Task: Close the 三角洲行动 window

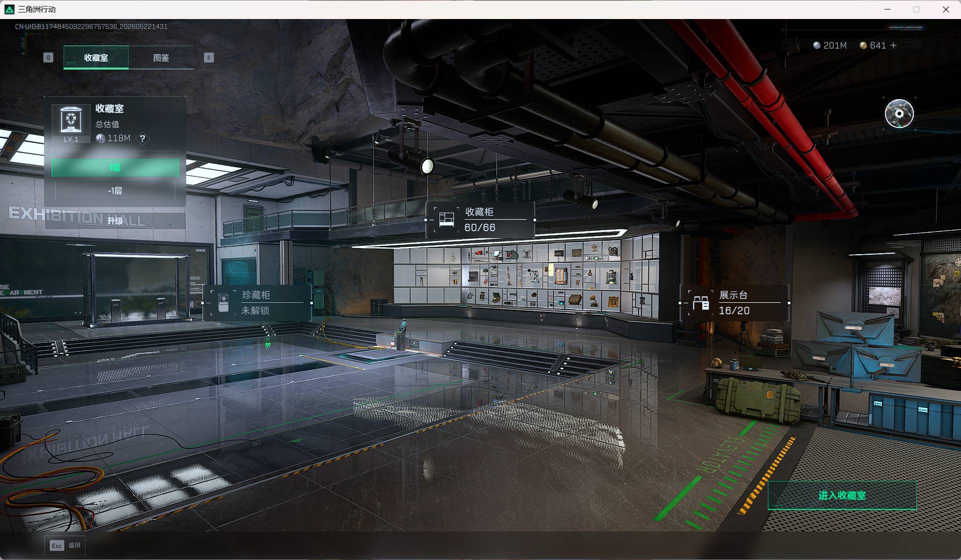Action: click(946, 10)
